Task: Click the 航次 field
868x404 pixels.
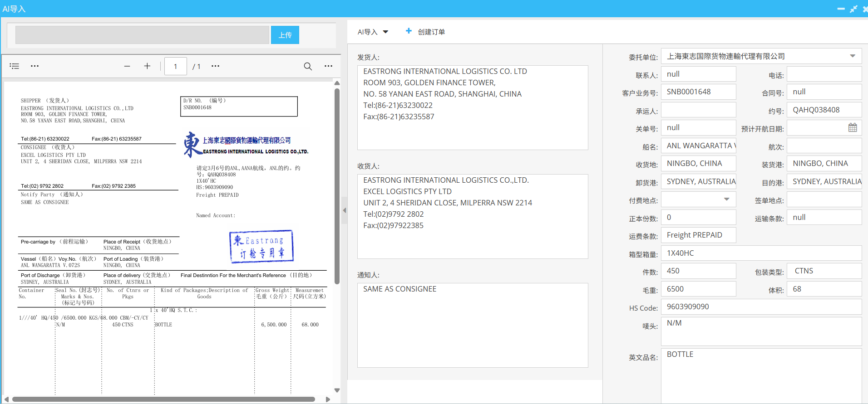Action: click(x=824, y=146)
